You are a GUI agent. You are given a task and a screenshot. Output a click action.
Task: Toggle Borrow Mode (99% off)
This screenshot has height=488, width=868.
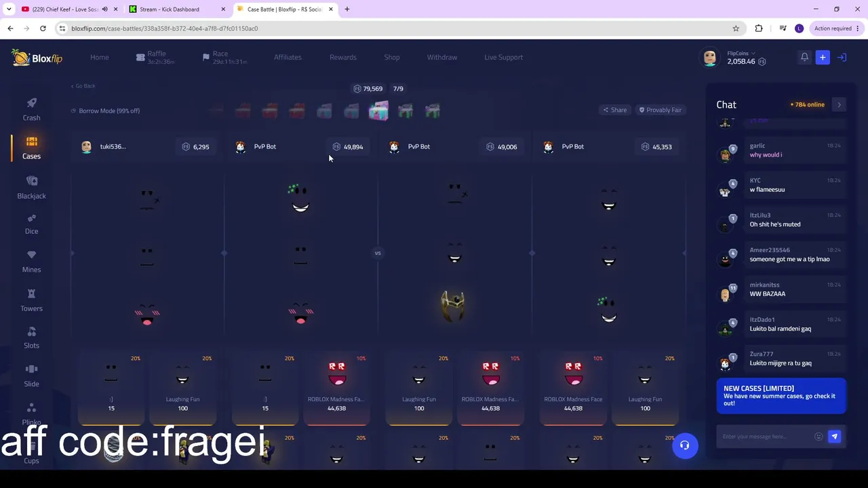coord(105,110)
